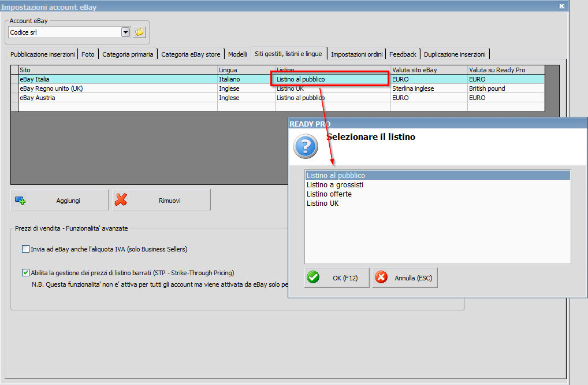588x385 pixels.
Task: Click Inglese cell in Austria row
Action: point(246,98)
